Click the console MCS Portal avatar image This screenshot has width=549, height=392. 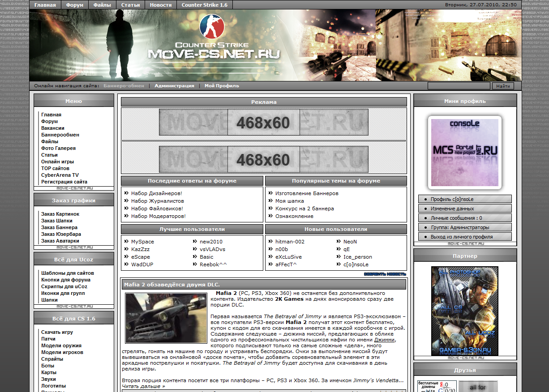465,153
